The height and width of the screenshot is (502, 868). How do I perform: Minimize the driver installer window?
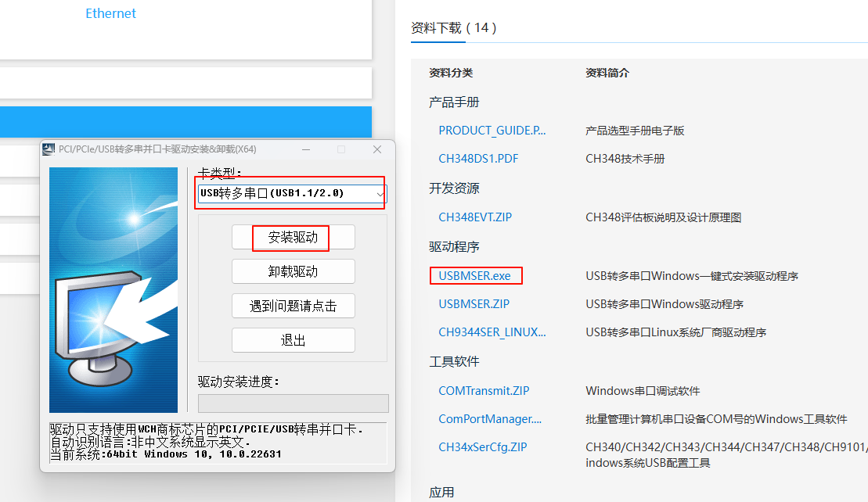click(304, 149)
